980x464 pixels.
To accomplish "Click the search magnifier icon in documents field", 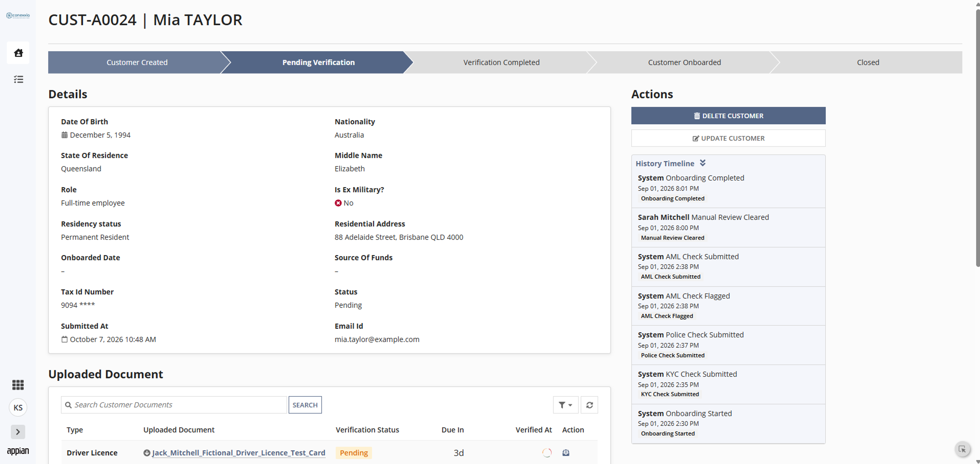I will tap(68, 405).
